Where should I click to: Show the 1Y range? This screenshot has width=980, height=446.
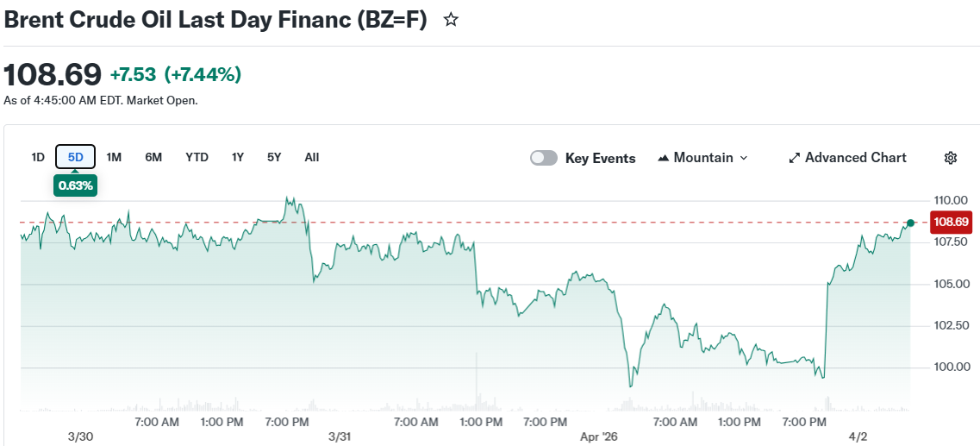(x=238, y=157)
